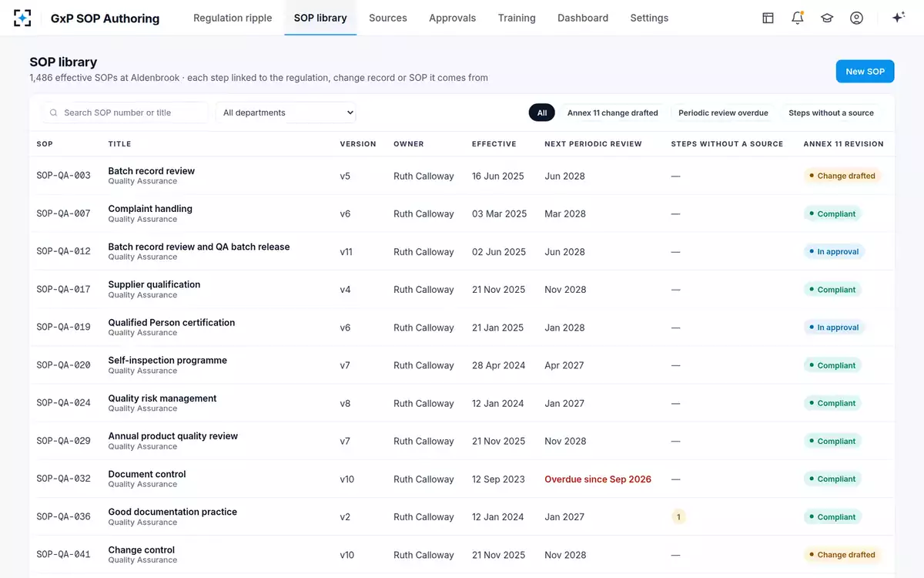Select the SOP-QA-032 identifier
The width and height of the screenshot is (924, 578).
pyautogui.click(x=63, y=479)
